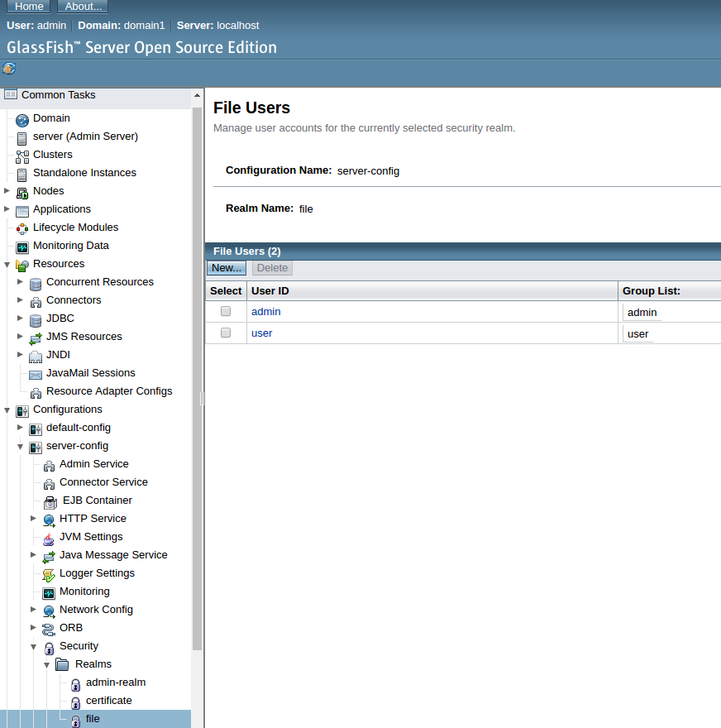Expand the Nodes tree node
This screenshot has height=728, width=721.
[x=7, y=190]
